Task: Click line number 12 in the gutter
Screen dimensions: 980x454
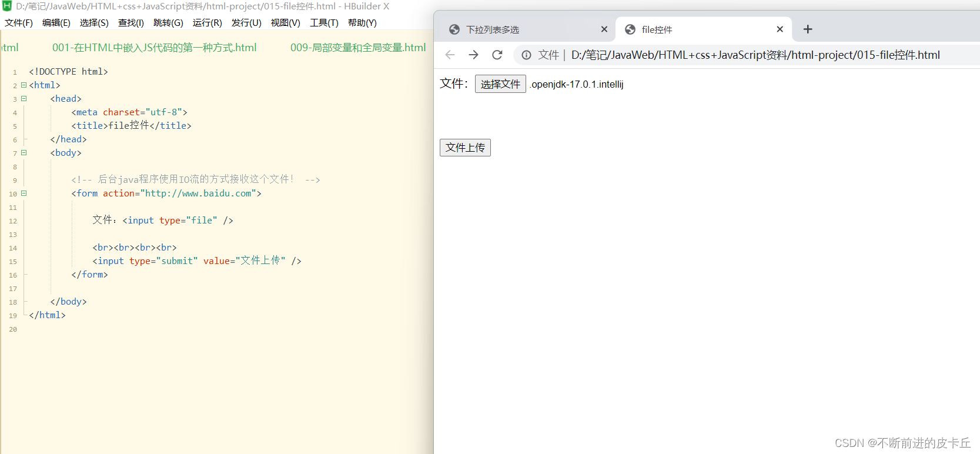Action: coord(13,221)
